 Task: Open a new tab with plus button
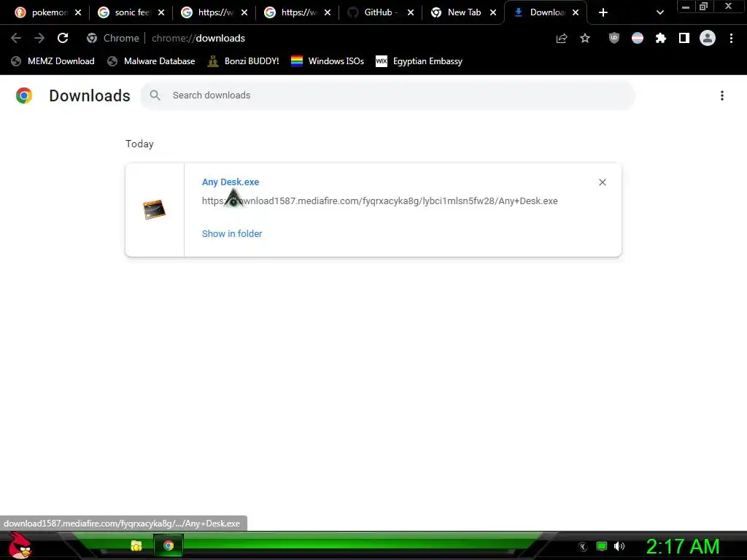603,12
